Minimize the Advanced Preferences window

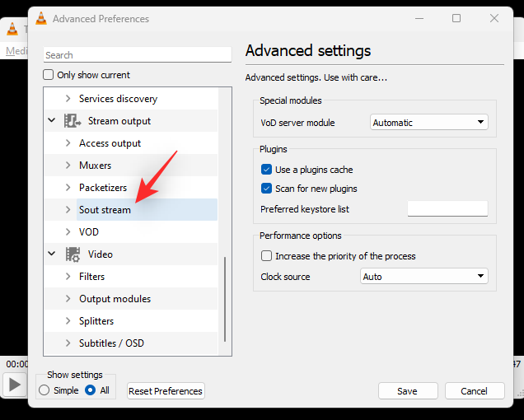419,18
